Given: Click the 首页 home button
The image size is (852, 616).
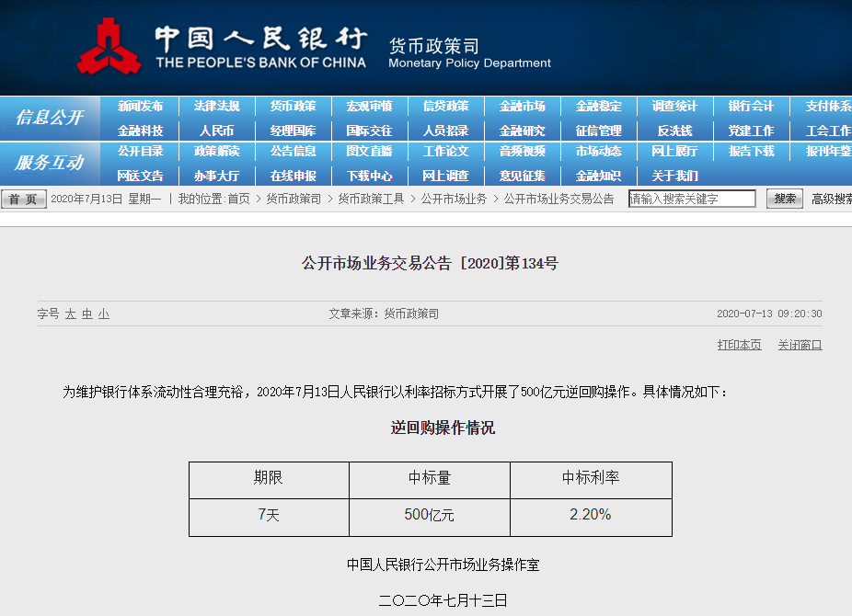Looking at the screenshot, I should tap(24, 200).
